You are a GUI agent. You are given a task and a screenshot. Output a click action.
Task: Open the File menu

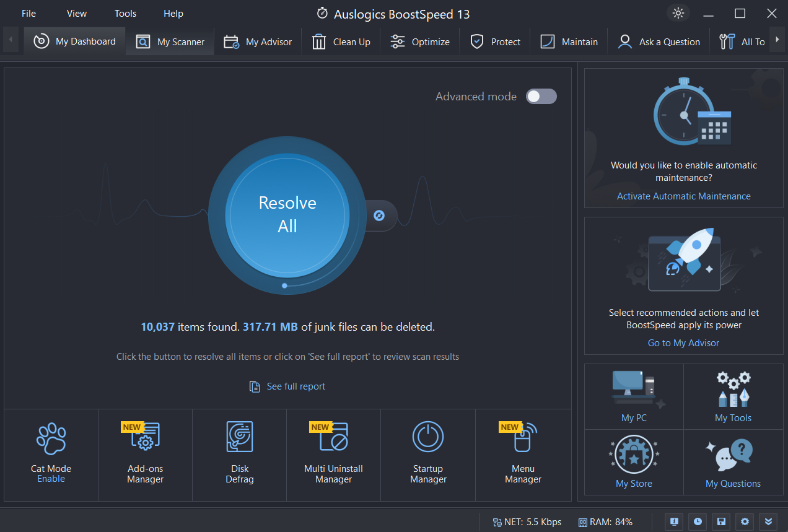tap(28, 13)
